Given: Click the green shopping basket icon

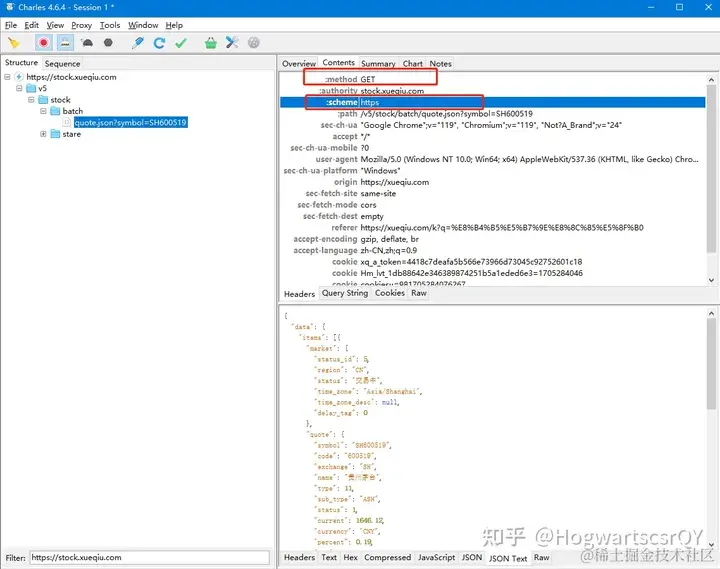Looking at the screenshot, I should click(x=211, y=43).
